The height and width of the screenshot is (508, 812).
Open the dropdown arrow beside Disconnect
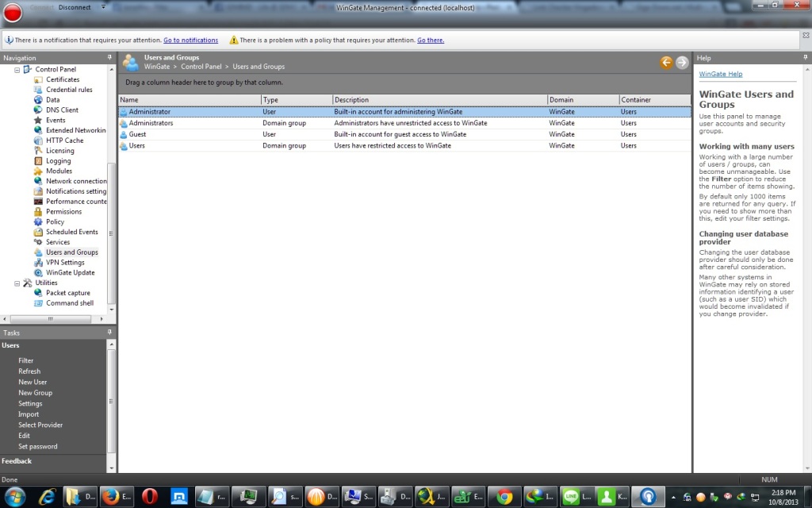[103, 7]
